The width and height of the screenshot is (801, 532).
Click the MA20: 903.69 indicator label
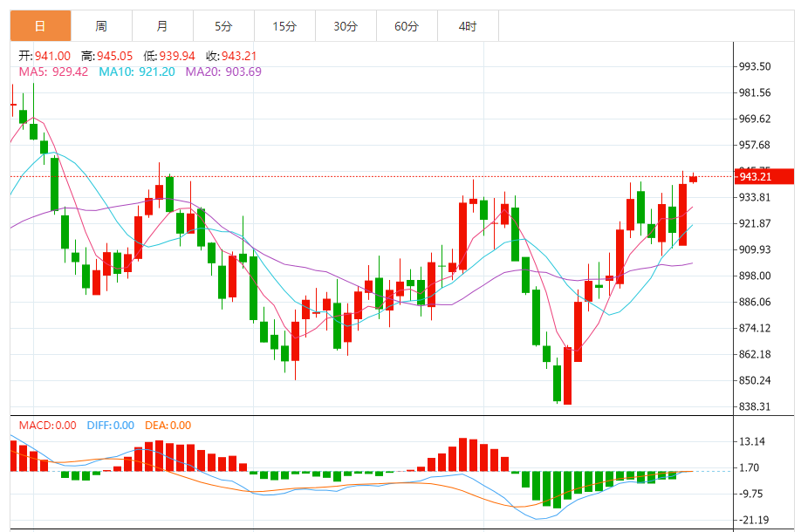pyautogui.click(x=223, y=72)
